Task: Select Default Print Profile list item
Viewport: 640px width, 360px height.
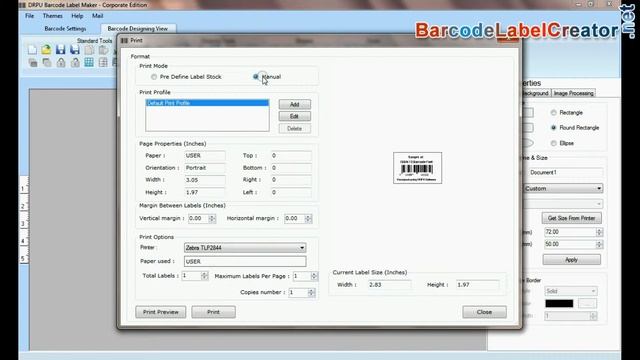Action: (x=207, y=103)
